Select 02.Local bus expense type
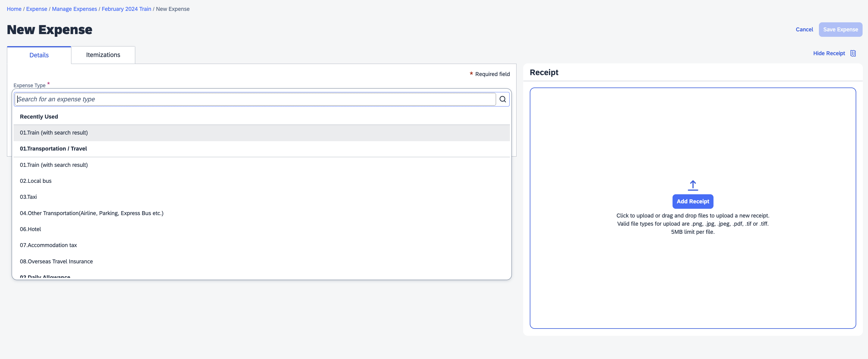This screenshot has height=359, width=868. [36, 181]
